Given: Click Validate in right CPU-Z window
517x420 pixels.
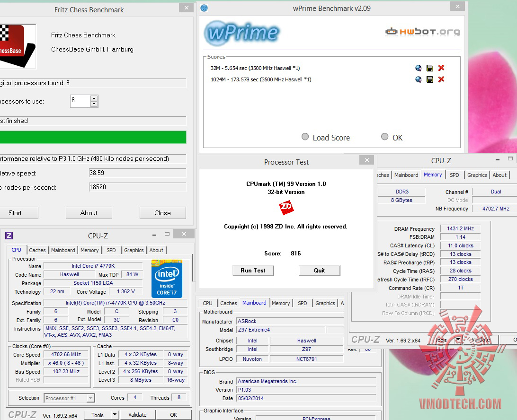Looking at the screenshot, I should (480, 339).
